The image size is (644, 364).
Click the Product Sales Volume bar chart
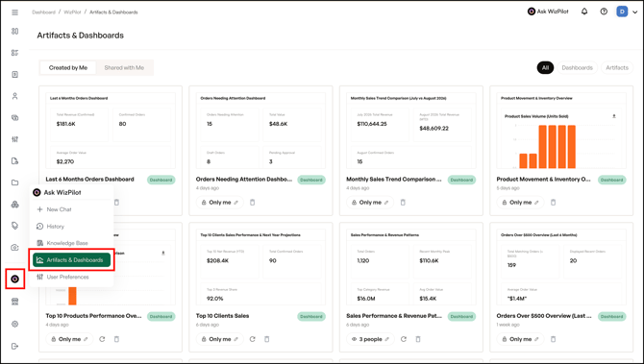coord(548,147)
